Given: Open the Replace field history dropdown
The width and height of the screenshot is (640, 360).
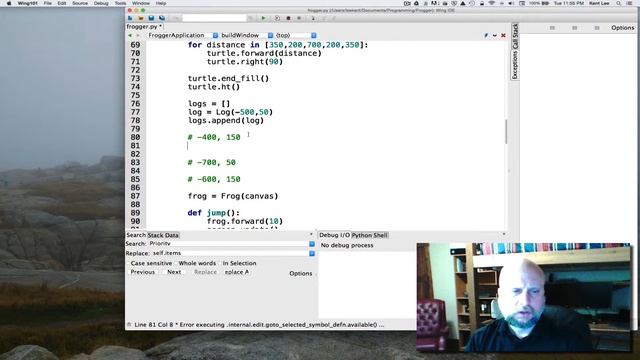Looking at the screenshot, I should 312,253.
